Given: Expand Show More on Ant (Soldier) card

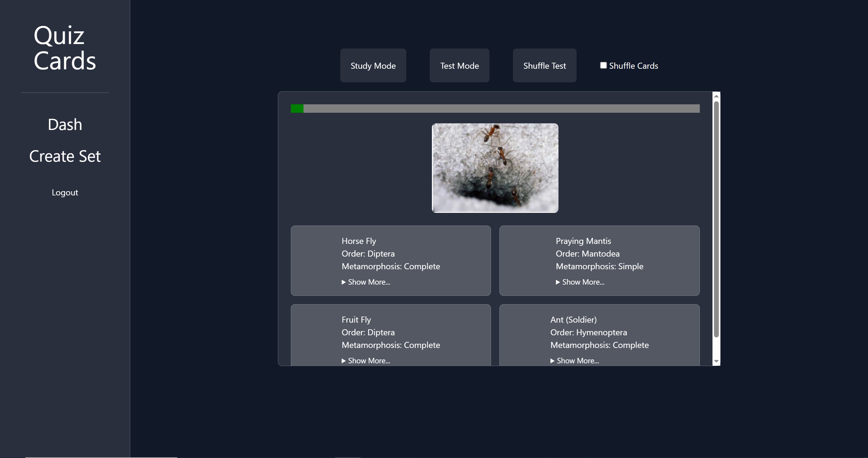Looking at the screenshot, I should click(x=575, y=361).
